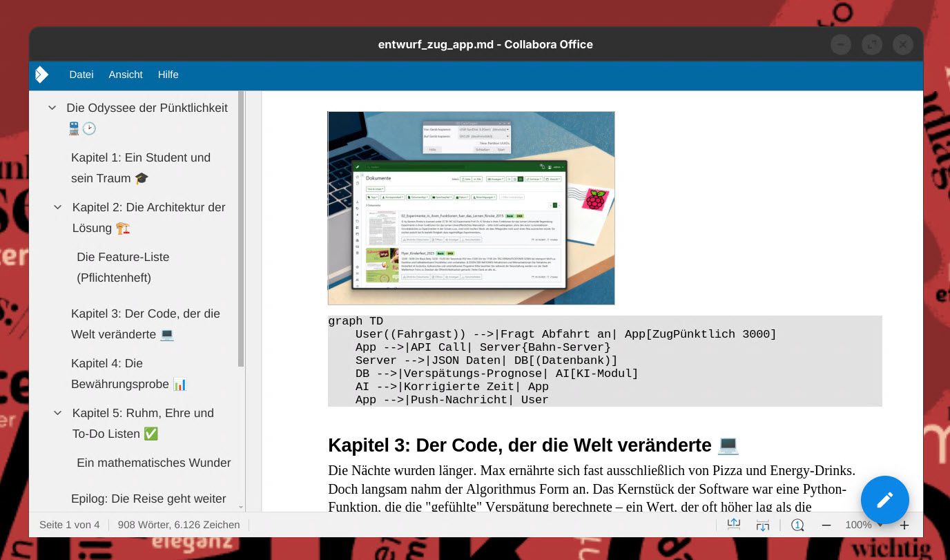Click the blue pencil edit button
The height and width of the screenshot is (560, 950).
[884, 500]
